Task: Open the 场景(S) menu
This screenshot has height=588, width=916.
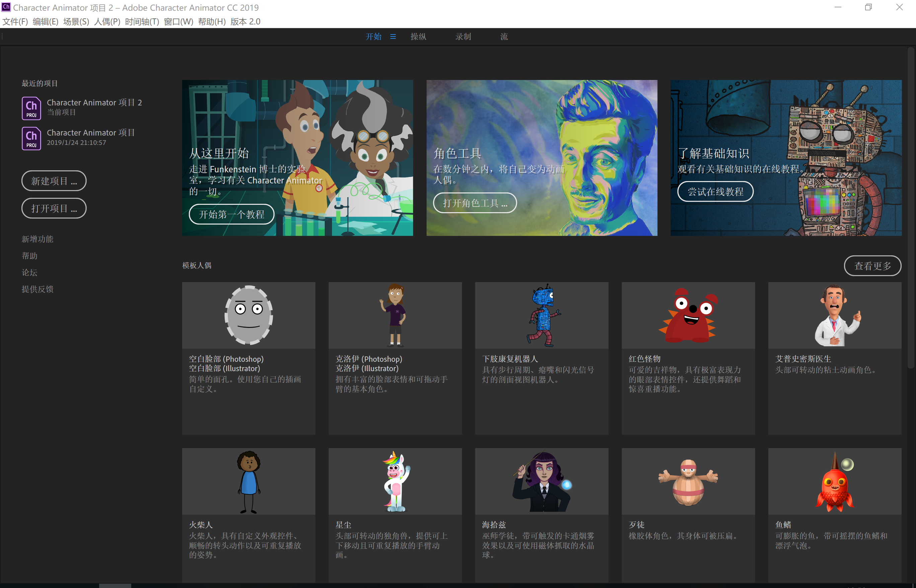Action: coord(76,21)
